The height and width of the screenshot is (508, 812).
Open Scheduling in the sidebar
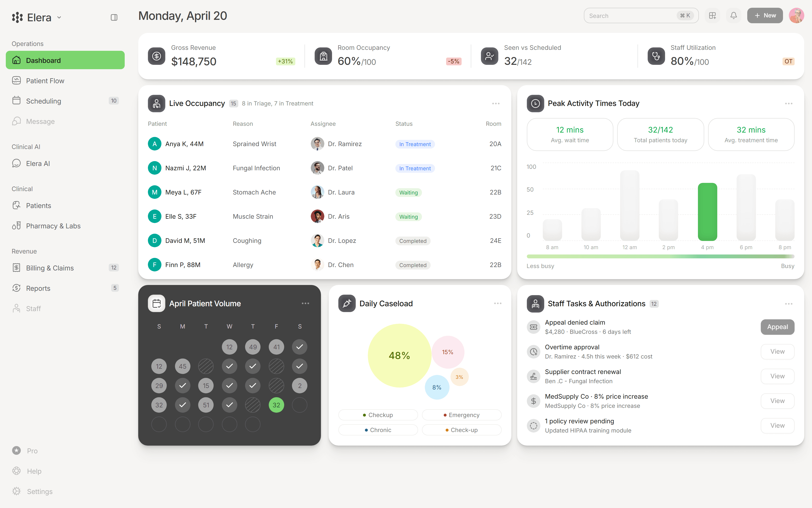coord(65,101)
